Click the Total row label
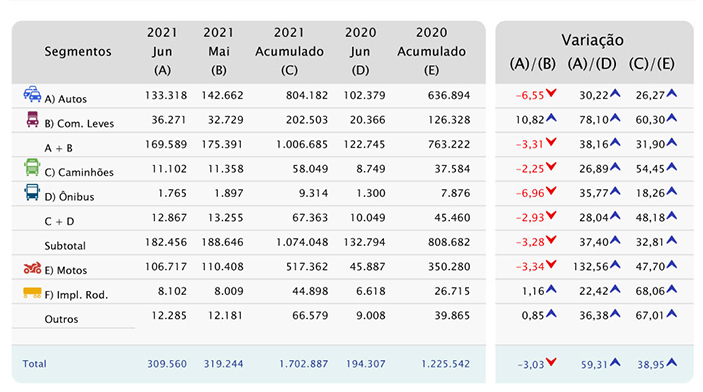The height and width of the screenshot is (392, 703). 35,364
